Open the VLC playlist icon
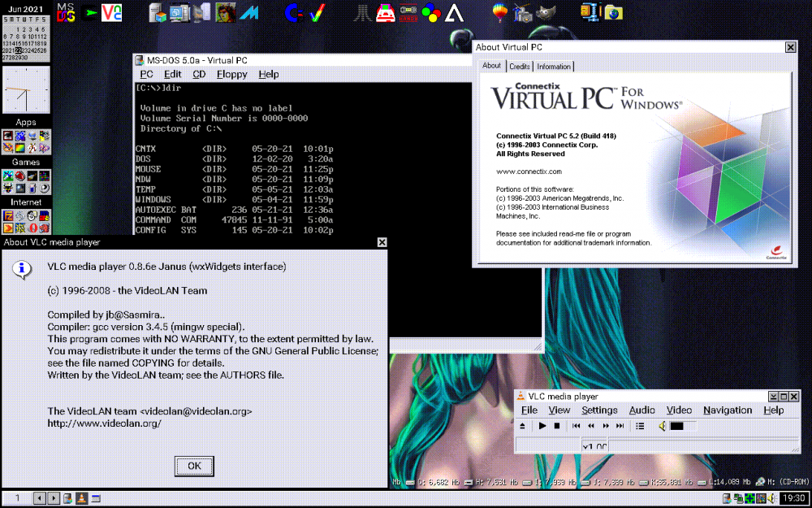Viewport: 812px width, 508px height. pyautogui.click(x=640, y=426)
